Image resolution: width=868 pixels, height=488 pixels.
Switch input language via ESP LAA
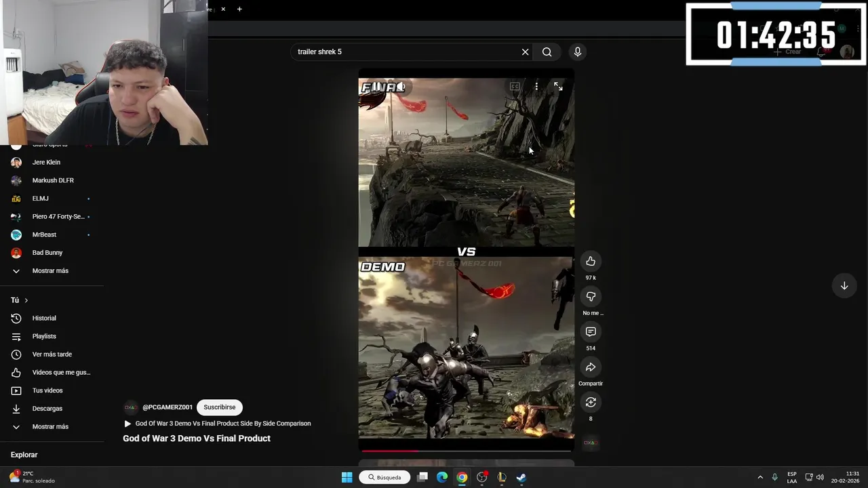click(x=792, y=477)
